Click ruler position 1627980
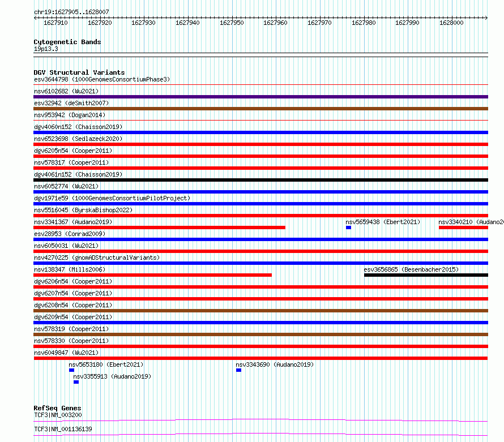The height and width of the screenshot is (442, 504). point(364,23)
